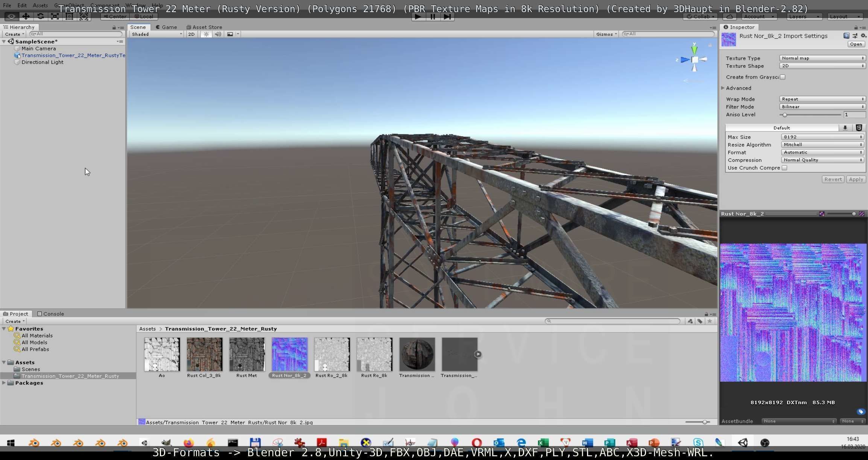Open Compression quality dropdown
The width and height of the screenshot is (868, 460).
(822, 160)
